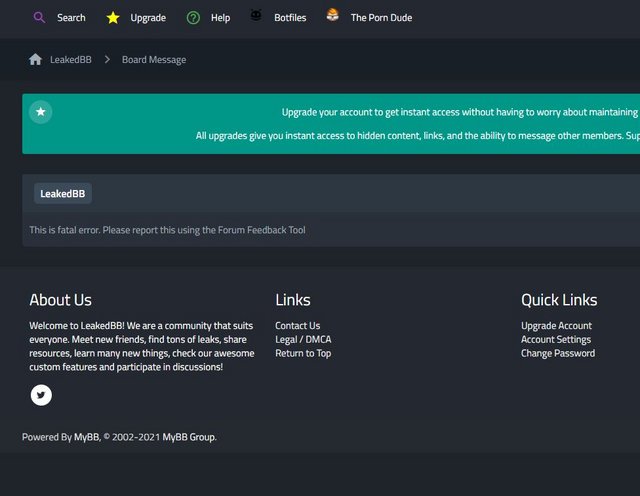Click the star icon in upgrade banner

(x=41, y=112)
